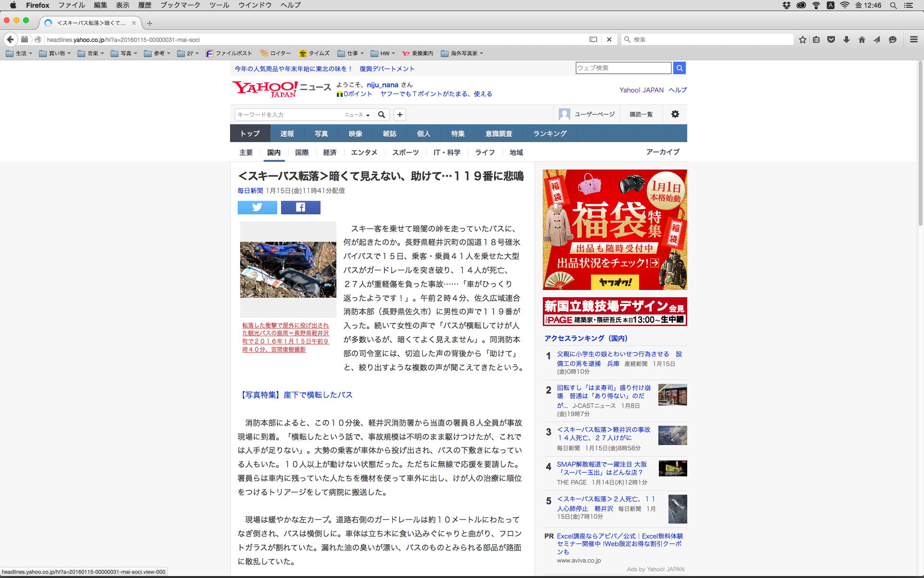This screenshot has width=924, height=578.
Task: Share the article on Twitter
Action: point(257,207)
